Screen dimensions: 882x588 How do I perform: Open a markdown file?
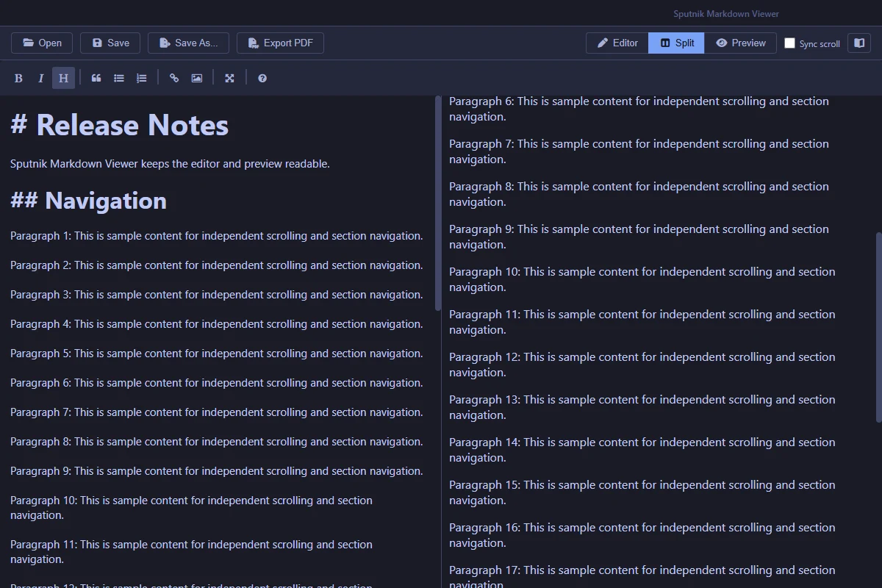[x=42, y=43]
